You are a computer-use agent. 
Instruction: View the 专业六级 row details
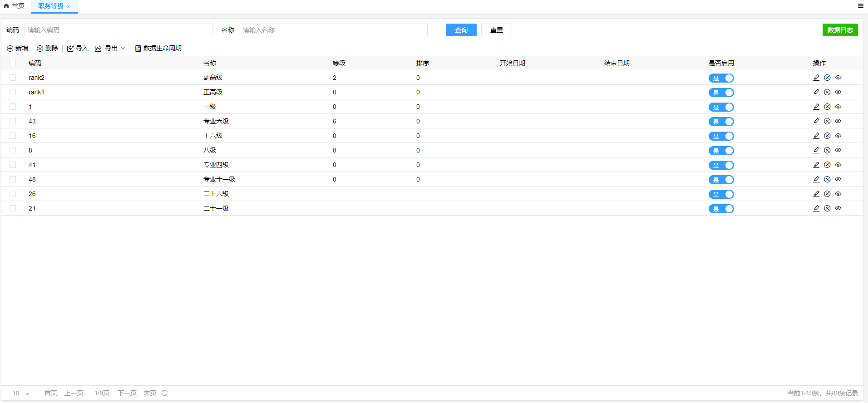838,121
